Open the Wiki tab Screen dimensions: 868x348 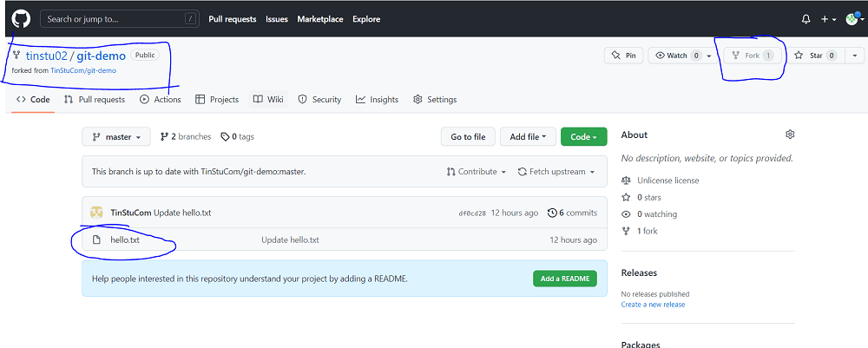268,100
